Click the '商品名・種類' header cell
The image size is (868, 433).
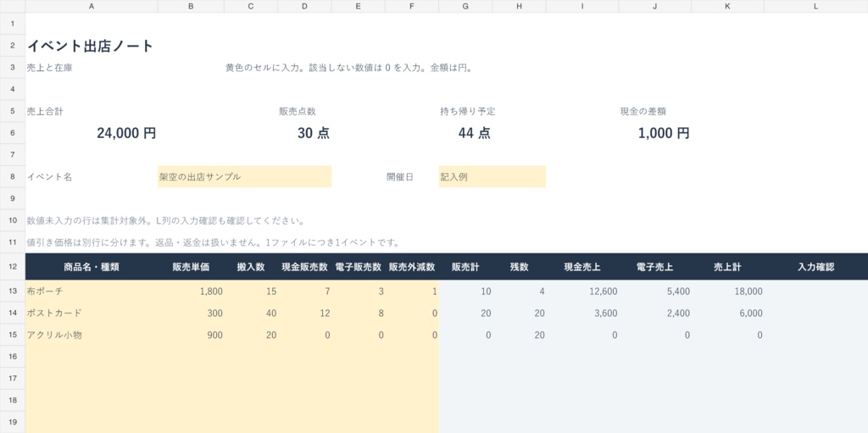click(x=92, y=267)
